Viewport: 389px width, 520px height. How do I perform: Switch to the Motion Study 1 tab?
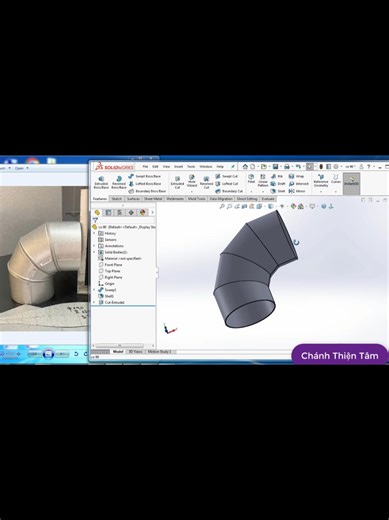click(x=159, y=352)
